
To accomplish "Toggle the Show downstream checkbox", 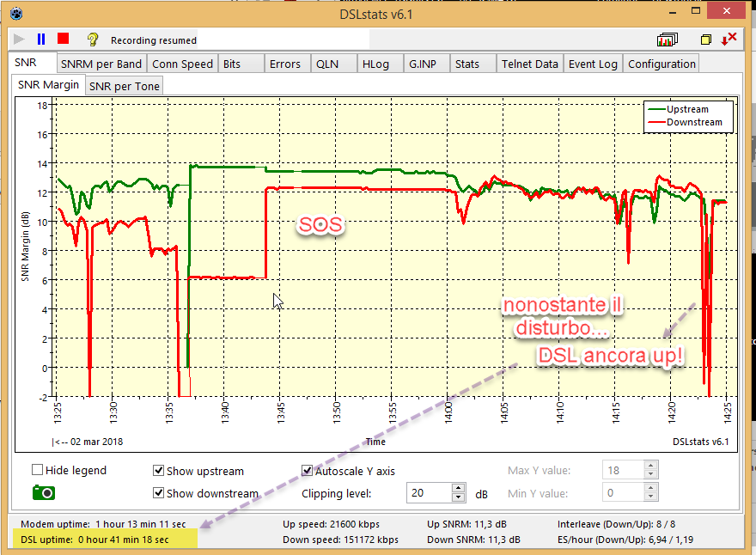I will pos(158,493).
